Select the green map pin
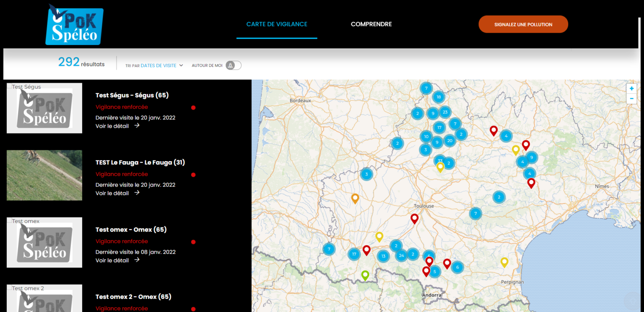 (365, 275)
